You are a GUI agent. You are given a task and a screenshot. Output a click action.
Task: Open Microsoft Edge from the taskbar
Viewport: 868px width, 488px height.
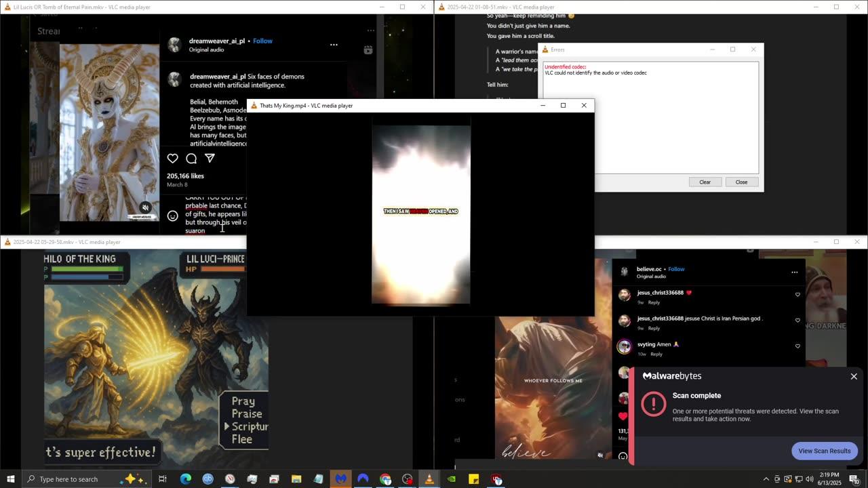pyautogui.click(x=185, y=479)
